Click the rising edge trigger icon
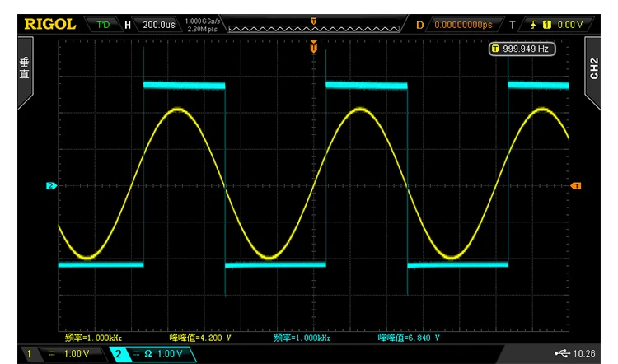Viewport: 618px width, 364px height. (x=533, y=25)
